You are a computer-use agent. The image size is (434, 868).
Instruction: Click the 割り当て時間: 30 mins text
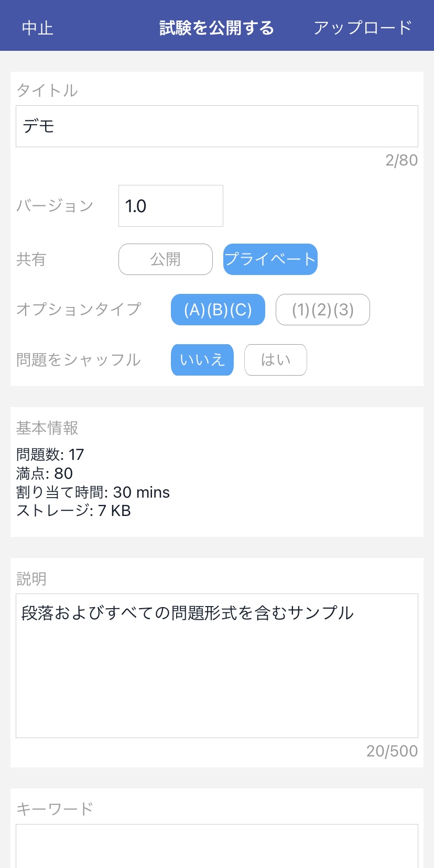click(x=93, y=492)
